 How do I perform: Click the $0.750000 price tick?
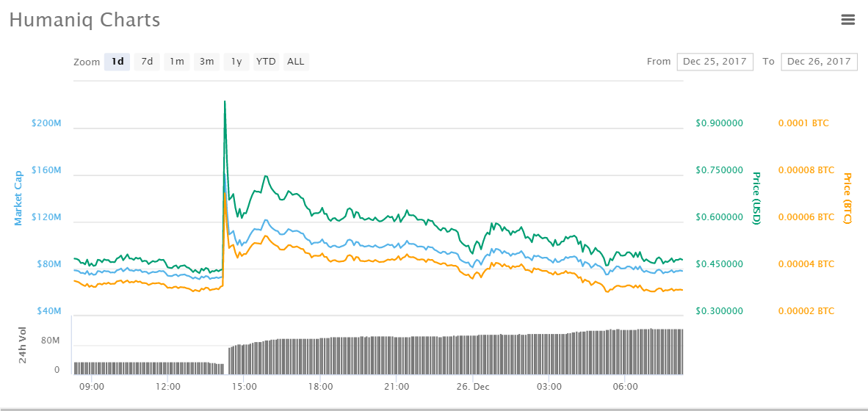pyautogui.click(x=719, y=170)
